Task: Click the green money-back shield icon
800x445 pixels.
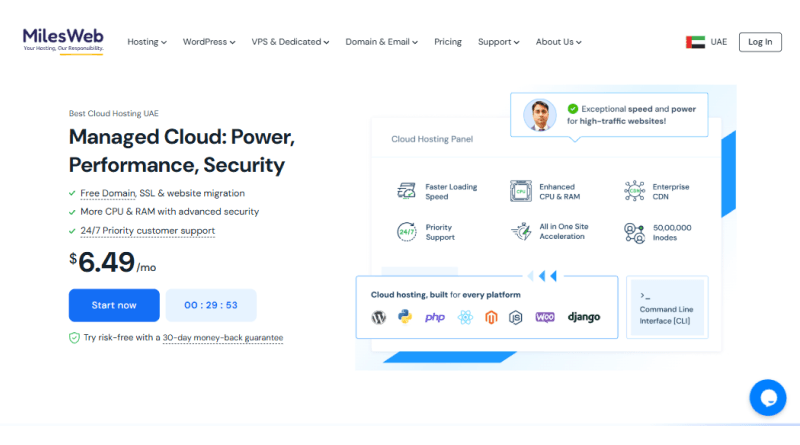Action: click(x=74, y=338)
